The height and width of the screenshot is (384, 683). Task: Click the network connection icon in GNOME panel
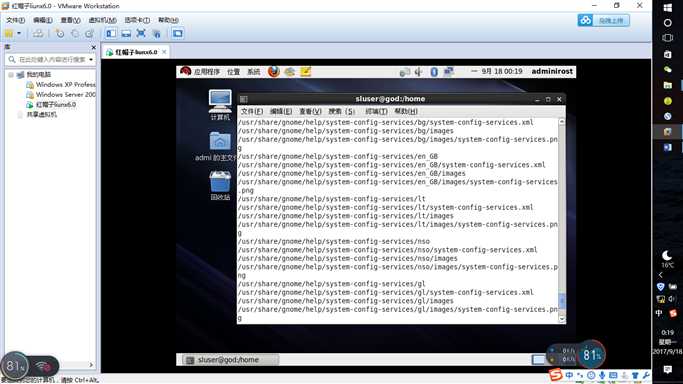(x=448, y=72)
